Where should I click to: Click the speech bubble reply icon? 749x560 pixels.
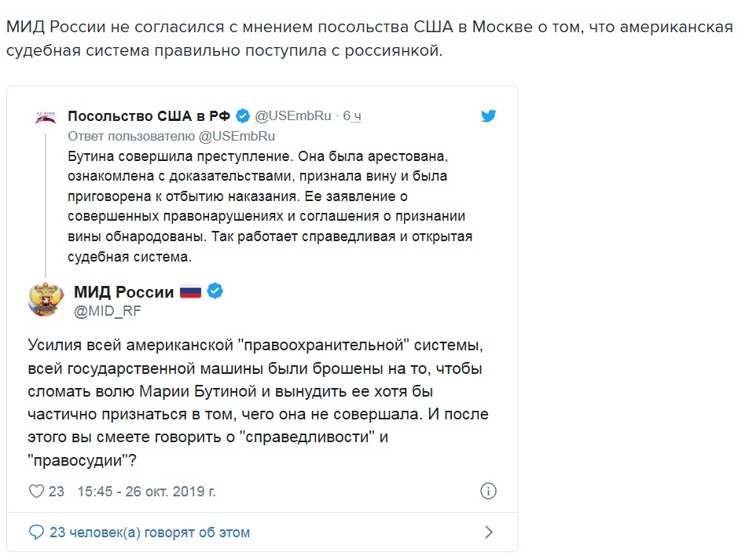click(x=36, y=533)
